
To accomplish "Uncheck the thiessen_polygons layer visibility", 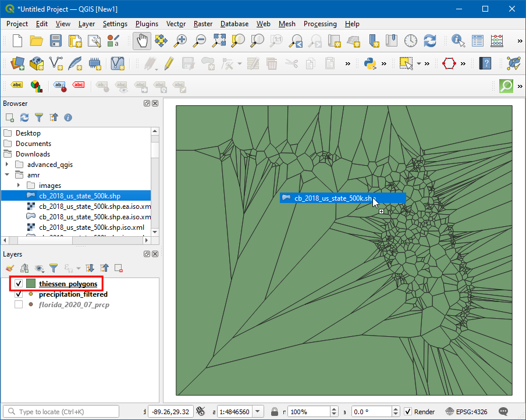I will [x=19, y=284].
